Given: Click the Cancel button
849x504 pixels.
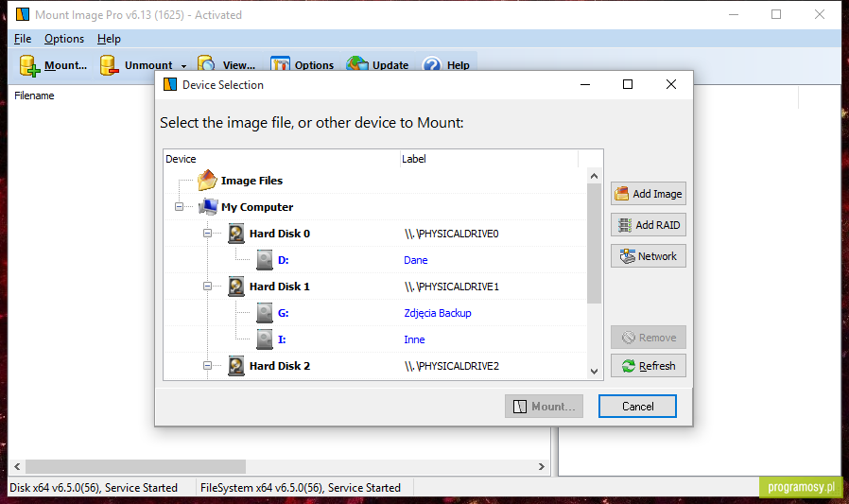Looking at the screenshot, I should pyautogui.click(x=637, y=407).
